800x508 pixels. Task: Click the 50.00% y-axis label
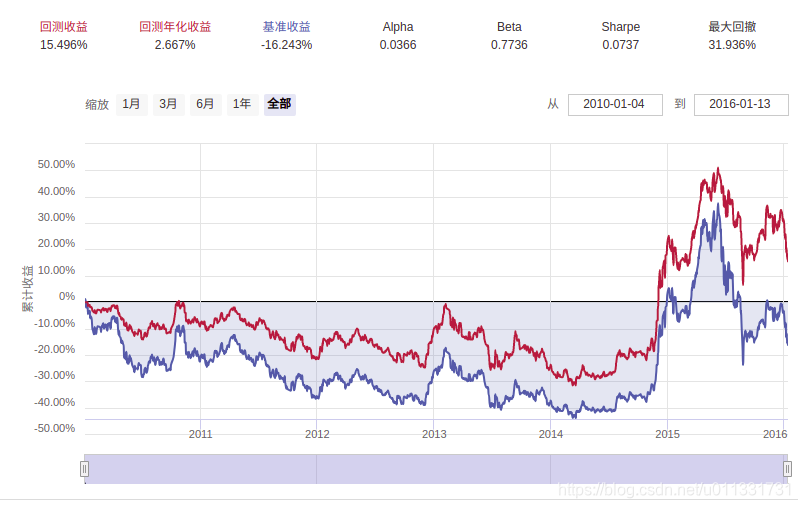56,164
